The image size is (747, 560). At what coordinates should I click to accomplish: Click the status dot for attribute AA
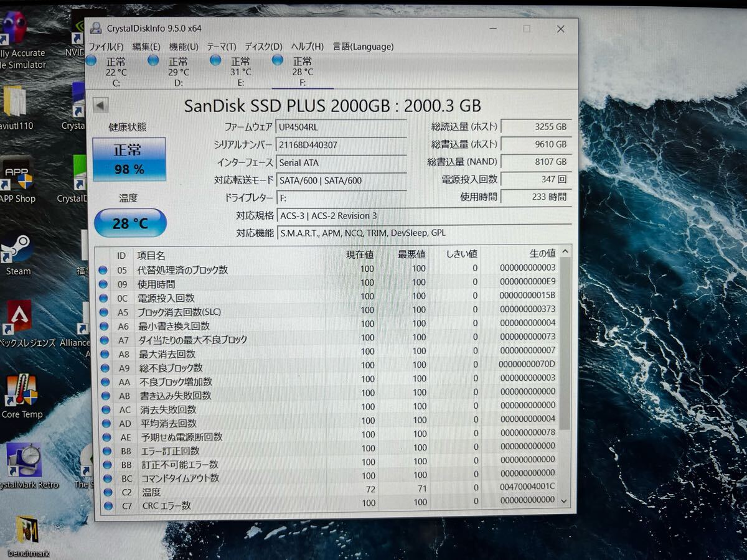[106, 381]
